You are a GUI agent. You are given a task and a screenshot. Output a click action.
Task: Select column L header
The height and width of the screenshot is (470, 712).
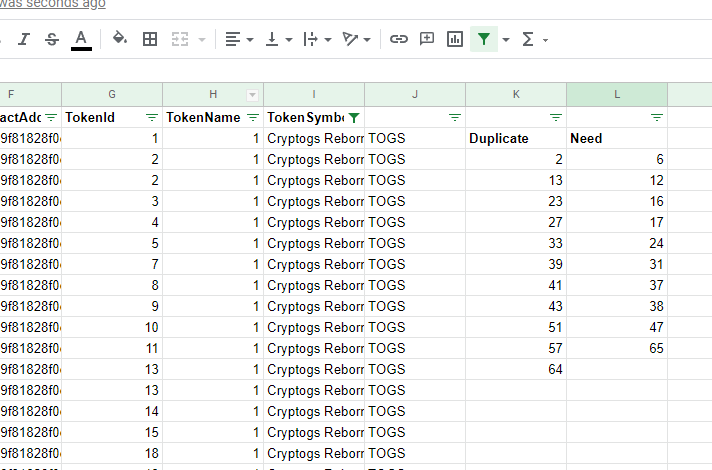(617, 94)
